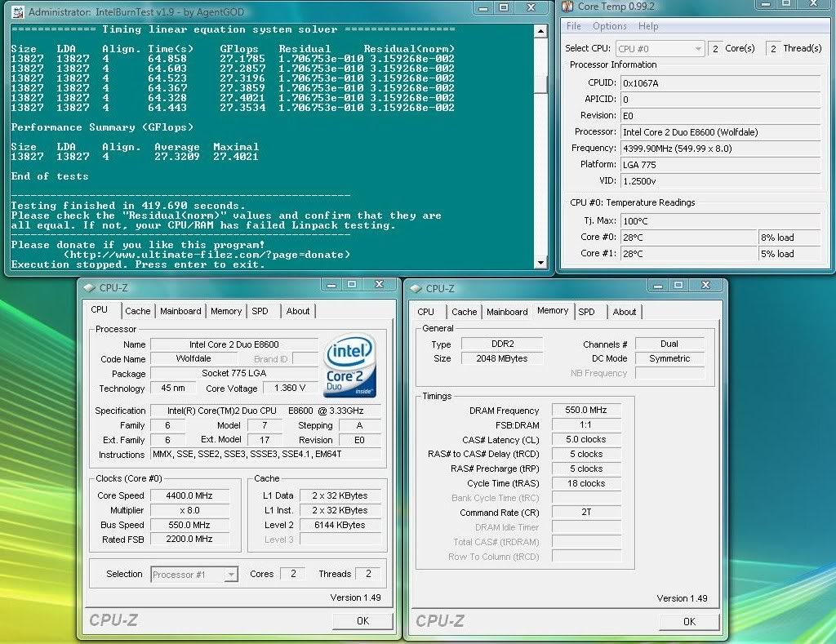Screen dimensions: 836x644
Task: Open the Options menu in Core Temp
Action: [609, 26]
